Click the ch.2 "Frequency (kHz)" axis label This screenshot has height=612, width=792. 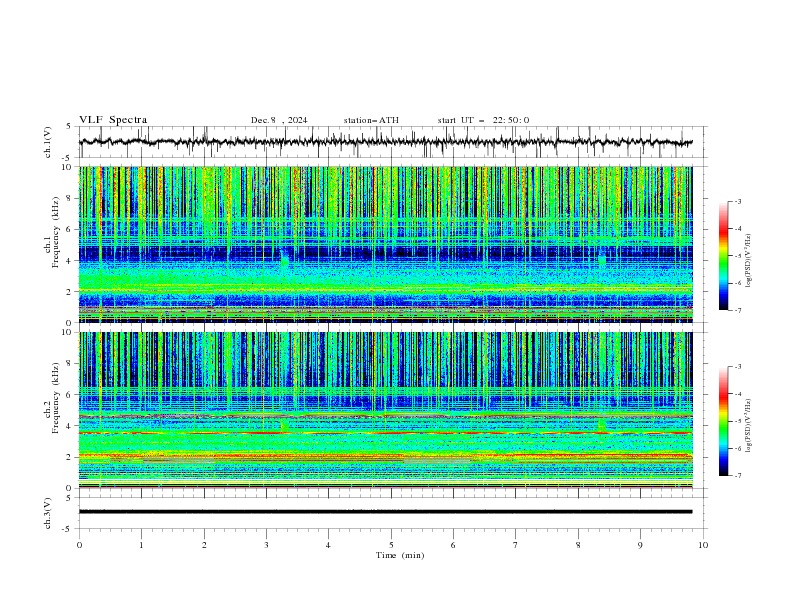[x=55, y=397]
